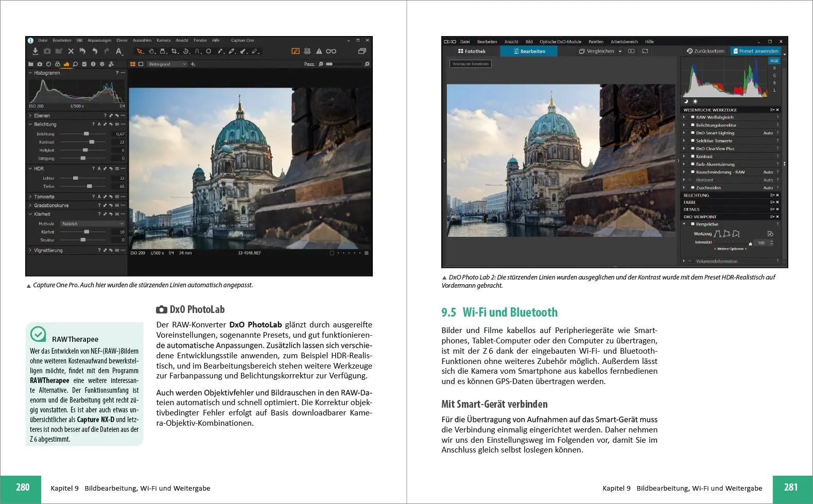
Task: Click the sun highlight clipping icon in DxO
Action: point(695,101)
